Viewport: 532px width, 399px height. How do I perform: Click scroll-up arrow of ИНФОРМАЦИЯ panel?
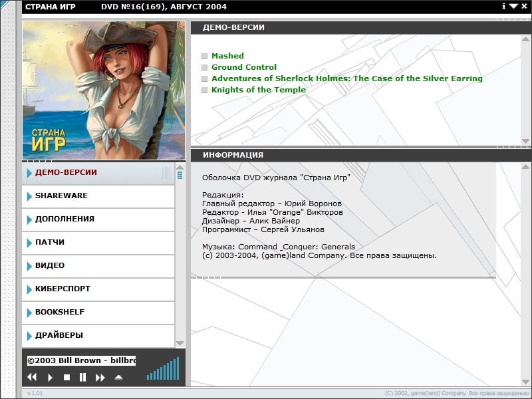coord(525,167)
